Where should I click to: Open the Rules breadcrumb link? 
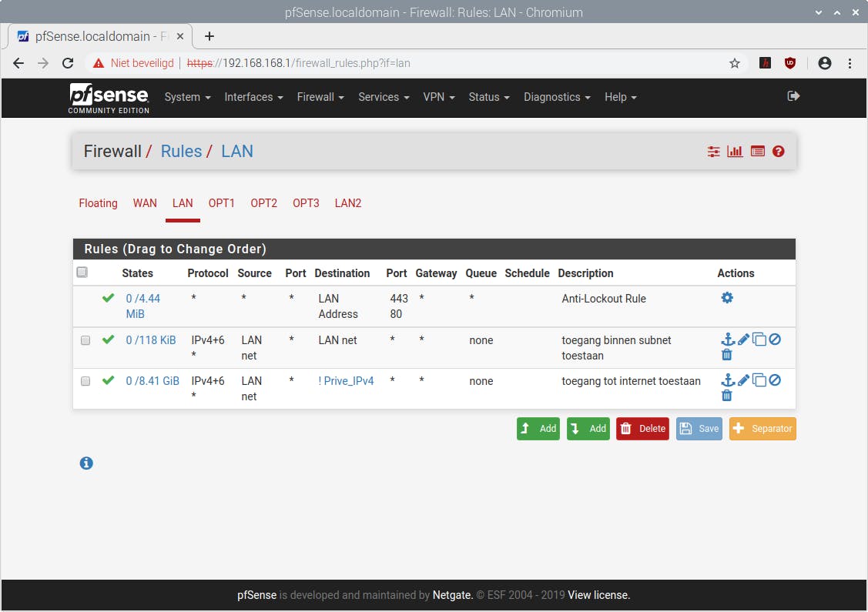coord(181,152)
